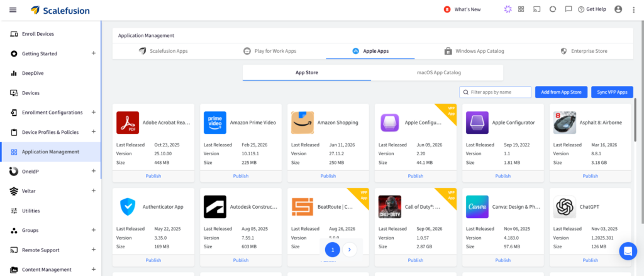
Task: Publish Amazon Shopping
Action: (328, 176)
